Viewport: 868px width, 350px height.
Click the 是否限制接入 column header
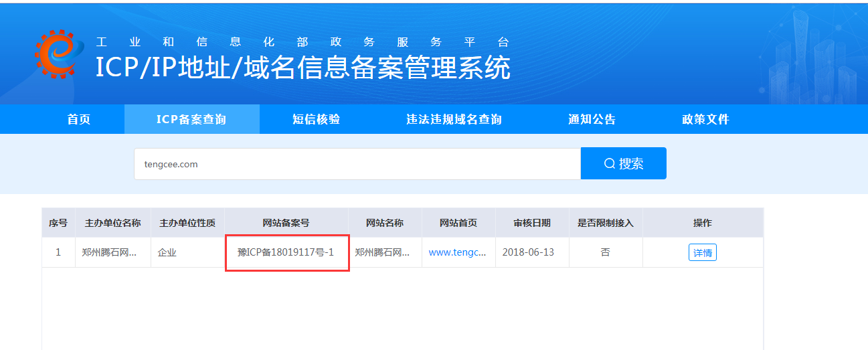coord(606,223)
